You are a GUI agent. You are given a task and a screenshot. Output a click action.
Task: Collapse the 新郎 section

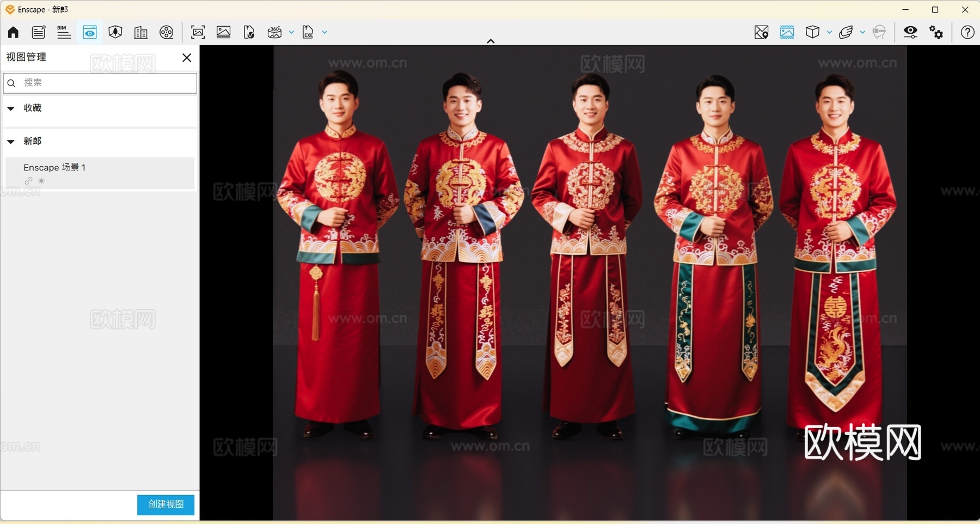(11, 142)
